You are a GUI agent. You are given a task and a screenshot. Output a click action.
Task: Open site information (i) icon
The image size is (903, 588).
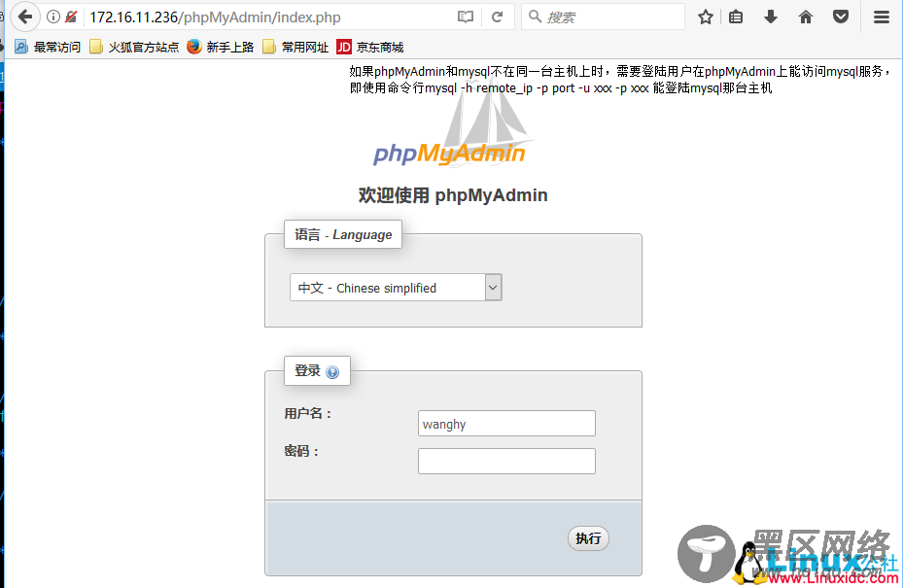(x=53, y=17)
